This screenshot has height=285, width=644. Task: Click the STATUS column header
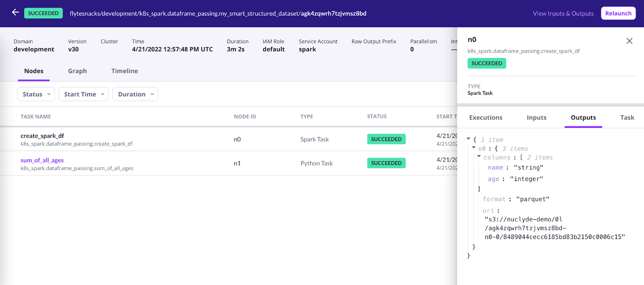[377, 116]
